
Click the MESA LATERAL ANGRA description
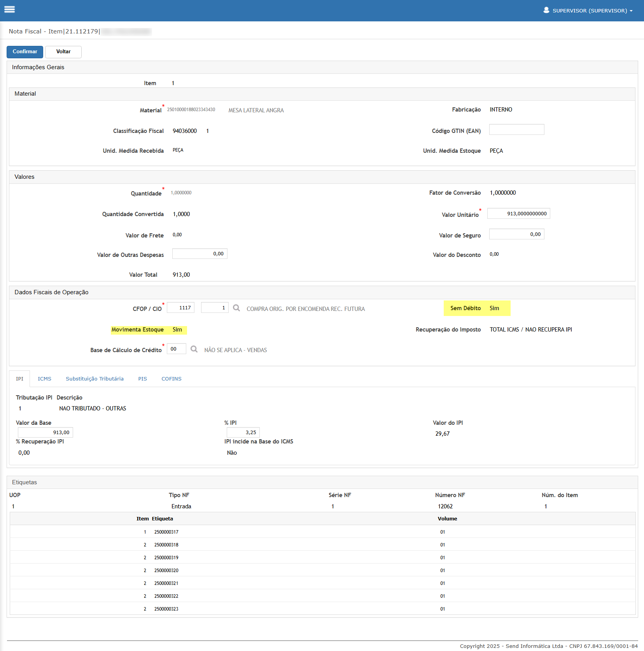256,110
